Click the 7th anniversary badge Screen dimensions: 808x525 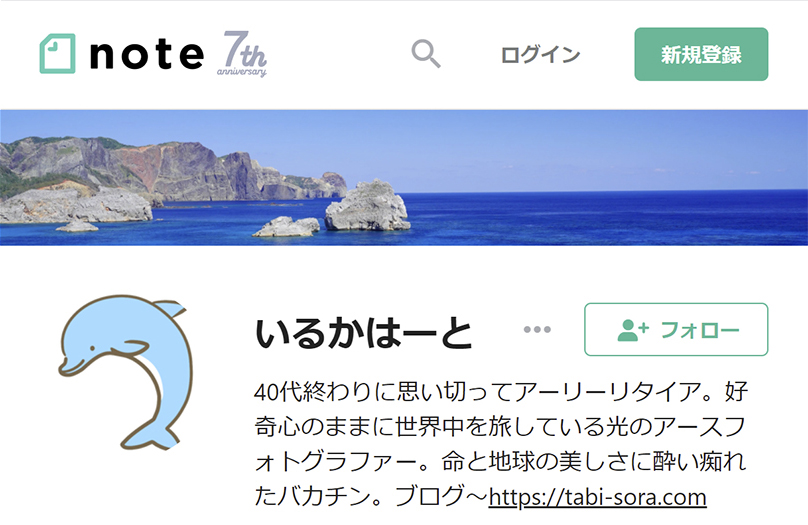click(242, 54)
